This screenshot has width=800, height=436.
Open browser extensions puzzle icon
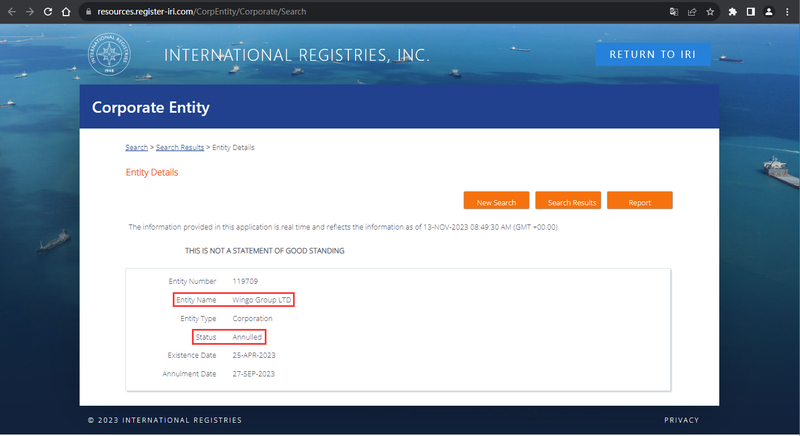click(733, 12)
